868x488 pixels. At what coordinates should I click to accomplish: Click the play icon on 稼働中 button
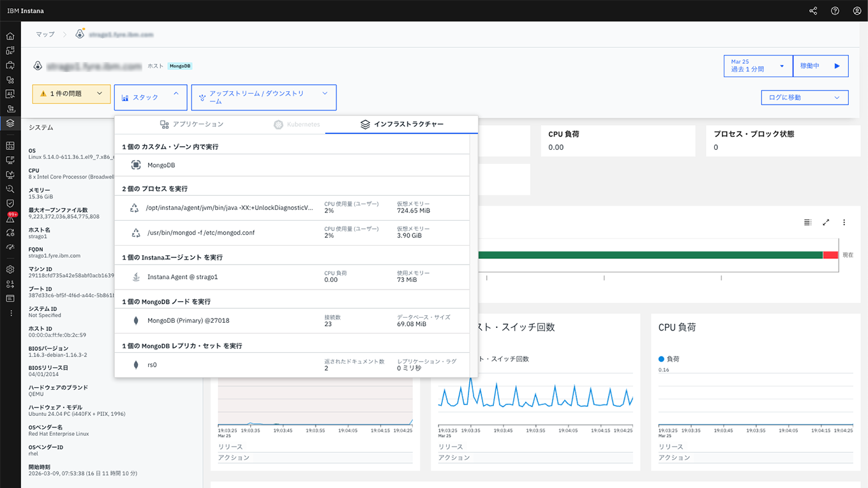[x=837, y=66]
